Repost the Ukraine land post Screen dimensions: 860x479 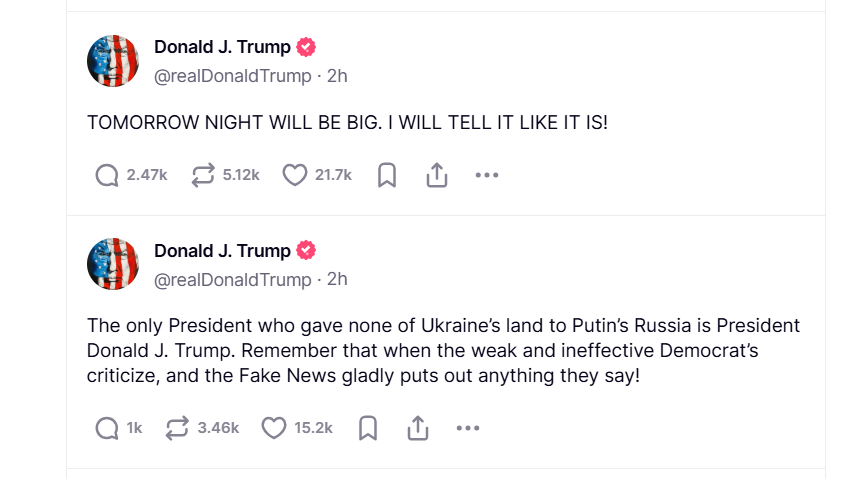(178, 428)
